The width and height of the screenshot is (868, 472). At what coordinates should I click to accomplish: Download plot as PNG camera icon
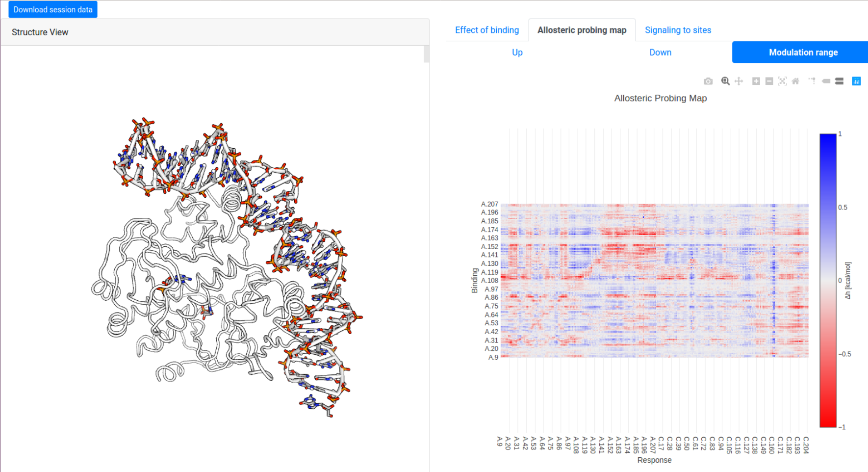(708, 81)
